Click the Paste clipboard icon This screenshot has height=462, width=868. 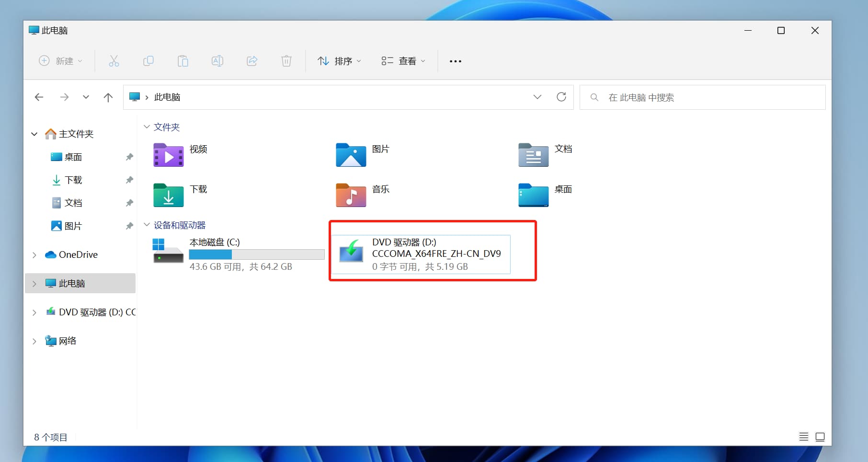pyautogui.click(x=183, y=61)
